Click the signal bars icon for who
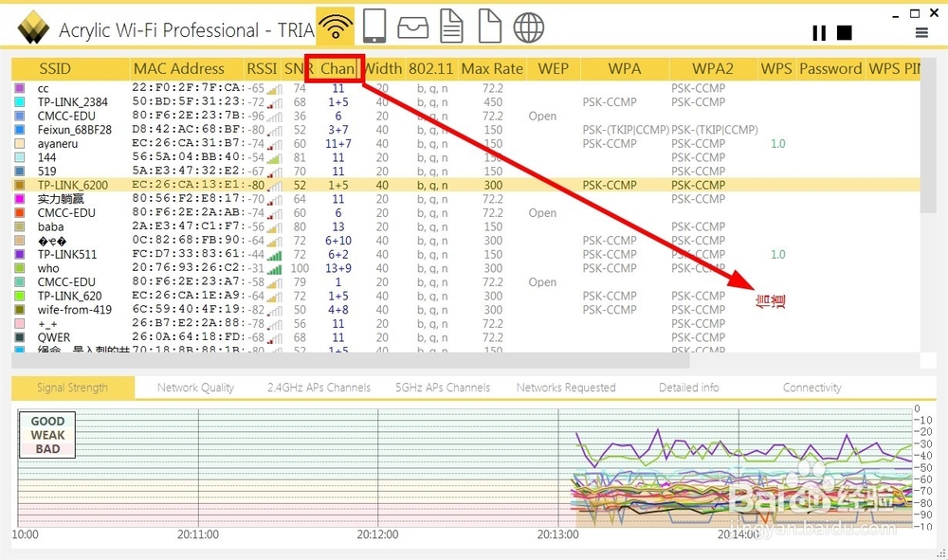This screenshot has width=948, height=560. (x=275, y=269)
